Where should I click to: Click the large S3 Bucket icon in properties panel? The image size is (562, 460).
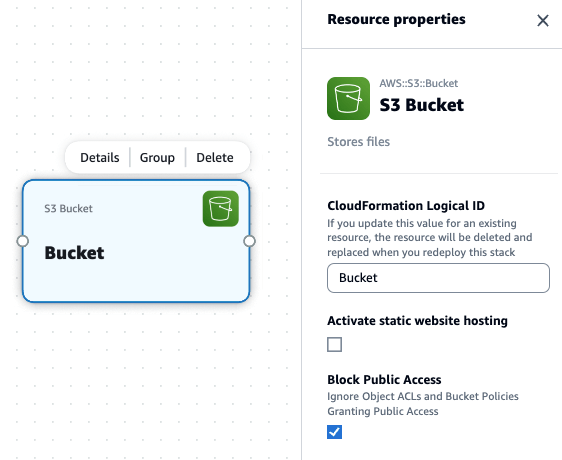(x=348, y=98)
